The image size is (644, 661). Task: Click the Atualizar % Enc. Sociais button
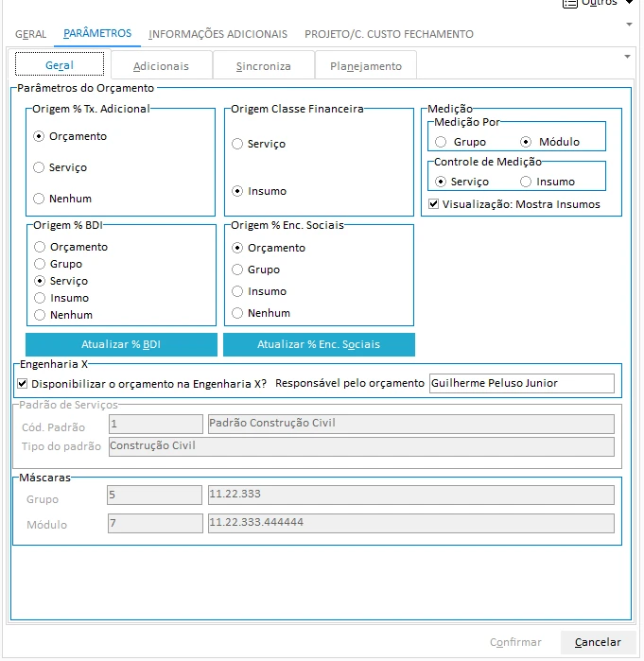pyautogui.click(x=319, y=345)
